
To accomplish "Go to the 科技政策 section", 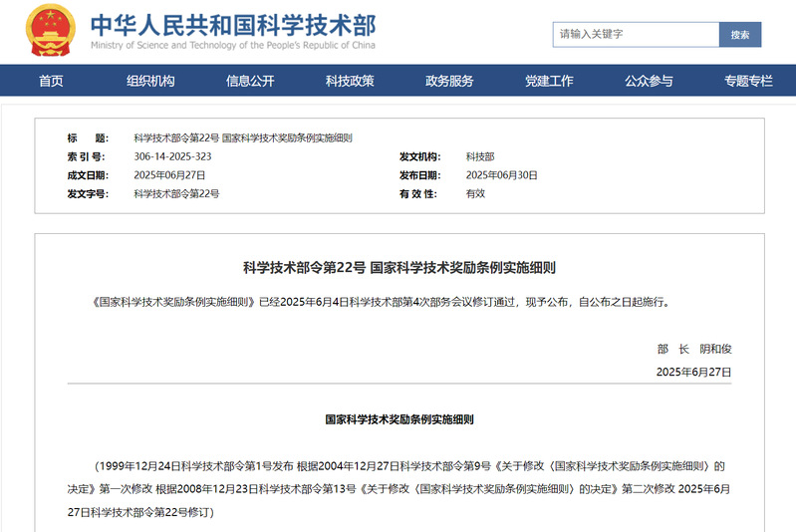I will 350,81.
